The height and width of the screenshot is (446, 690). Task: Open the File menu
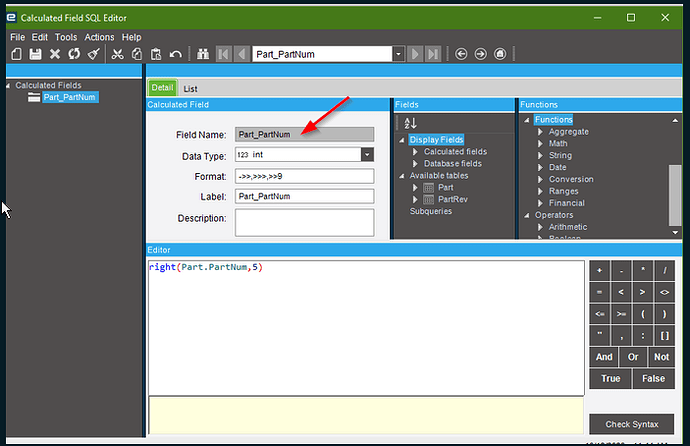[x=18, y=37]
